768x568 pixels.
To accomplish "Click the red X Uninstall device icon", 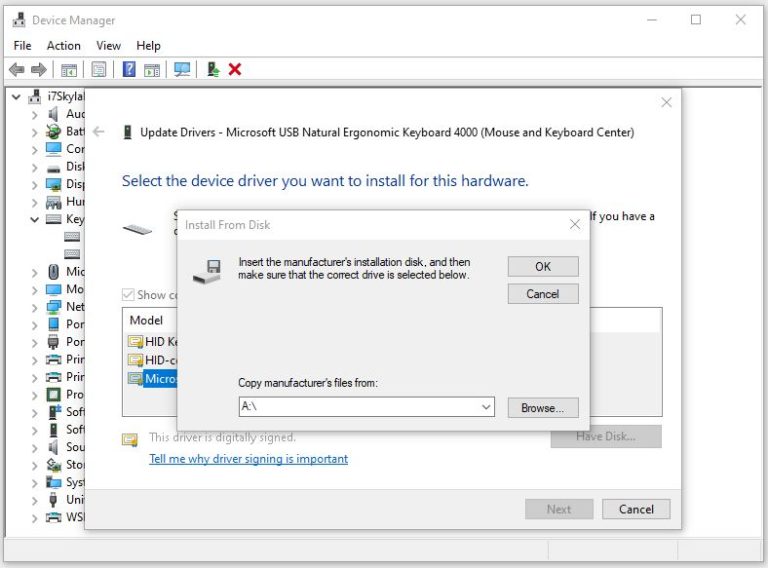I will (235, 70).
